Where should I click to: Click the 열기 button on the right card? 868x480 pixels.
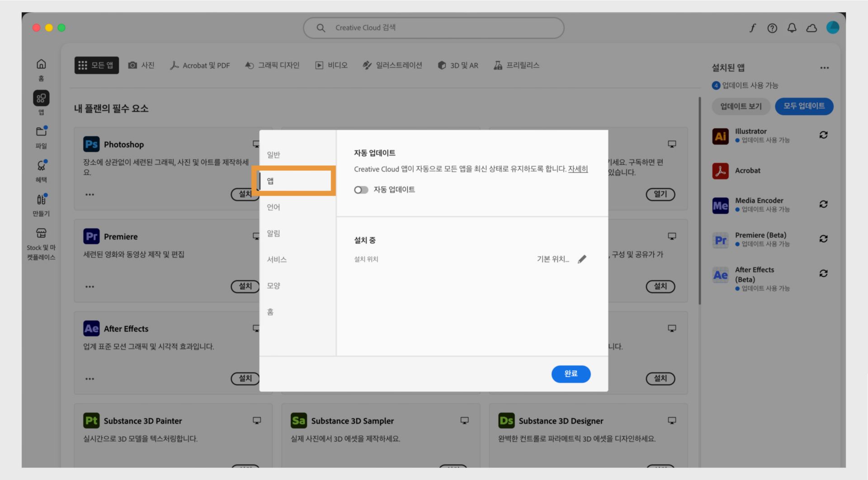click(x=660, y=194)
